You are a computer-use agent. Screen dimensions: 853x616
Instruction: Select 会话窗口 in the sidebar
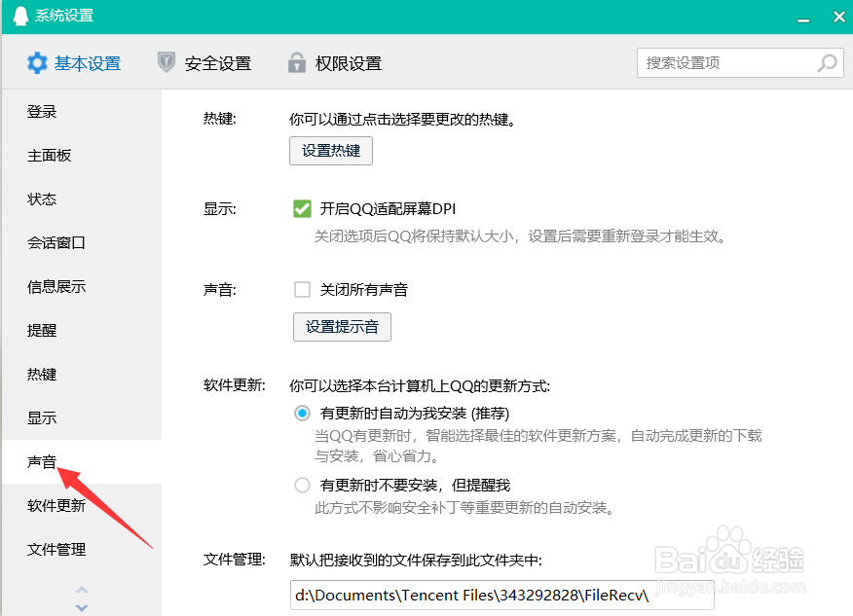click(82, 243)
